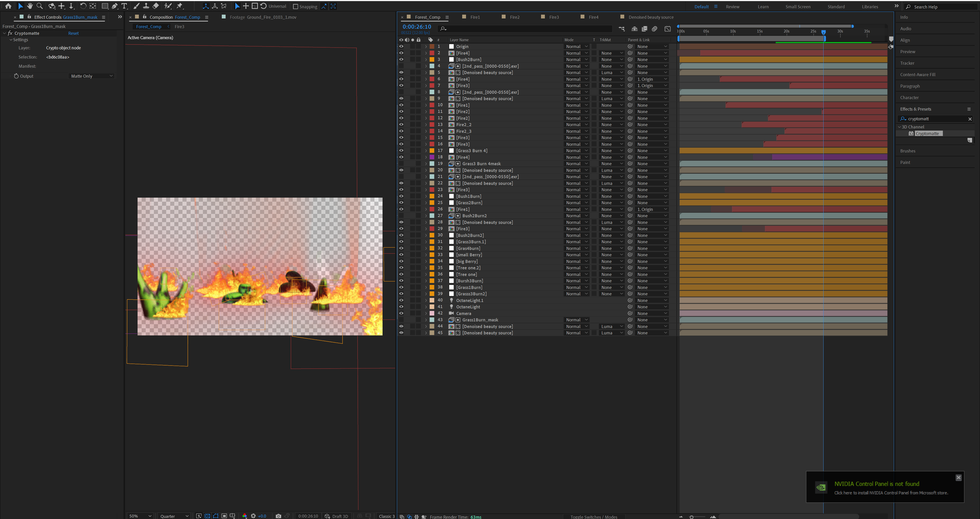
Task: Select the Clone Stamp tool
Action: (146, 6)
